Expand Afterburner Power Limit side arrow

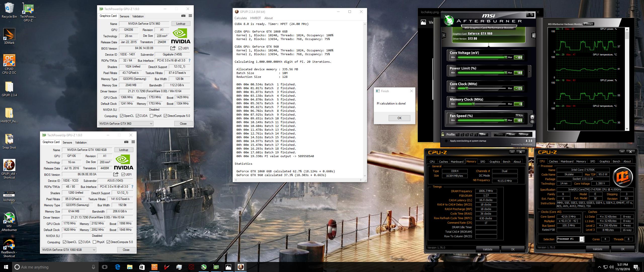tap(529, 72)
